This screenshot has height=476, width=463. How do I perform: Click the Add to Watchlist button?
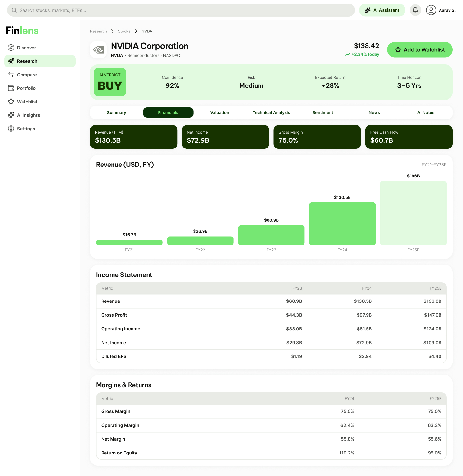[x=420, y=50]
